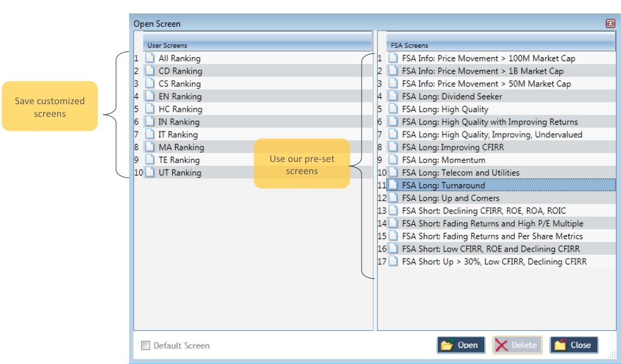Click icon beside FSA Long: Telecom and Utilities
Viewport: 621px width, 364px height.
pyautogui.click(x=393, y=172)
